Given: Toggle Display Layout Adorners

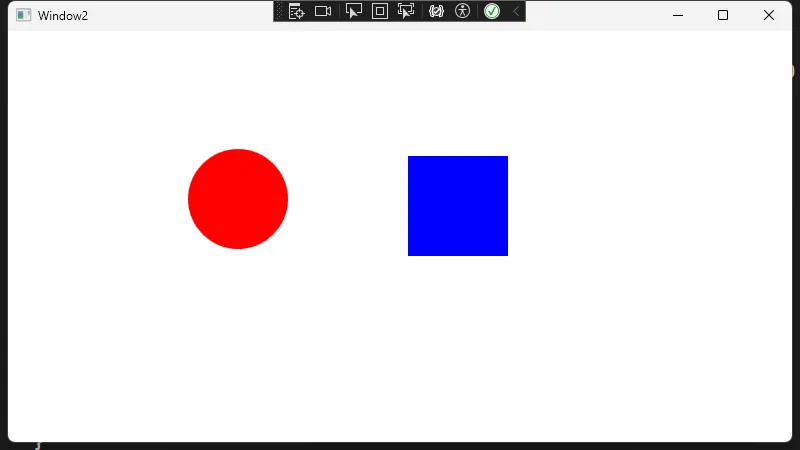Looking at the screenshot, I should 380,11.
